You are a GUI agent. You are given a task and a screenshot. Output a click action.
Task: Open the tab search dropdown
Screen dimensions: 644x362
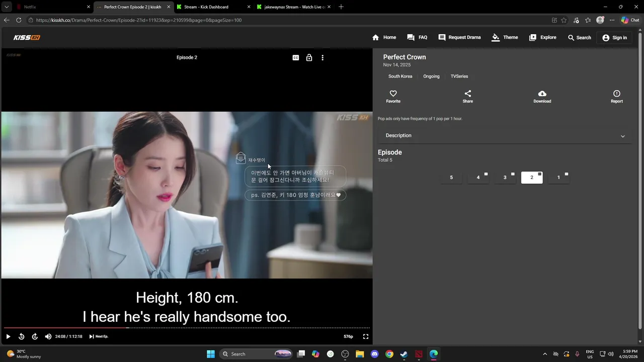click(x=7, y=7)
